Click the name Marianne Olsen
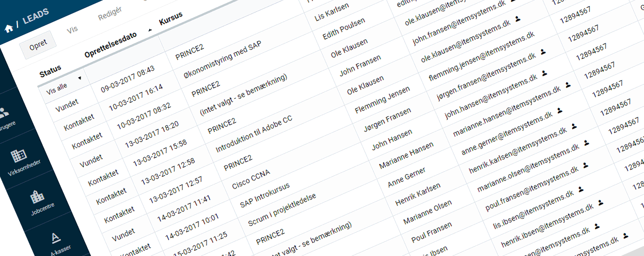This screenshot has height=256, width=644. 427,212
